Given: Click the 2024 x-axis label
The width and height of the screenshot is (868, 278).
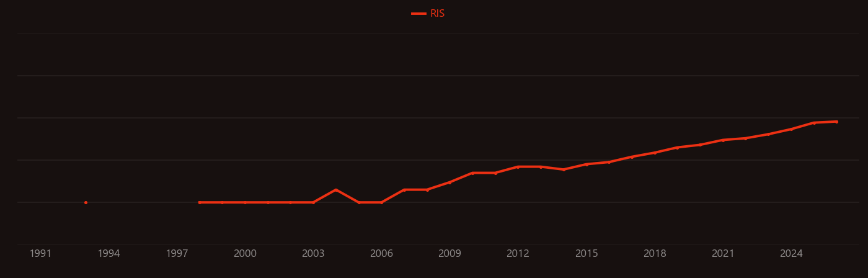Looking at the screenshot, I should pos(791,254).
